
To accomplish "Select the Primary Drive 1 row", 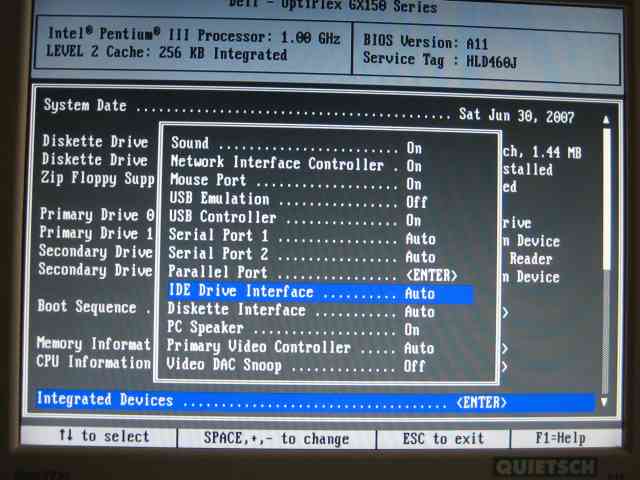I will 96,233.
